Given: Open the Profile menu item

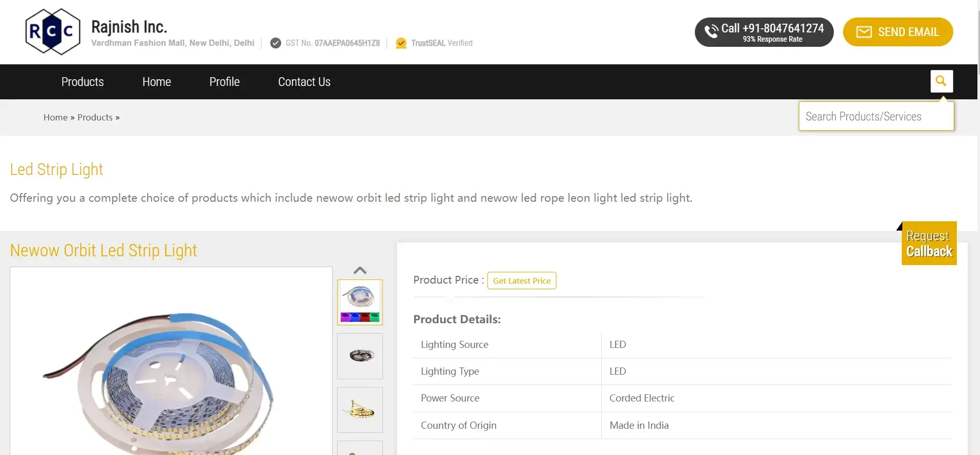Looking at the screenshot, I should coord(224,82).
